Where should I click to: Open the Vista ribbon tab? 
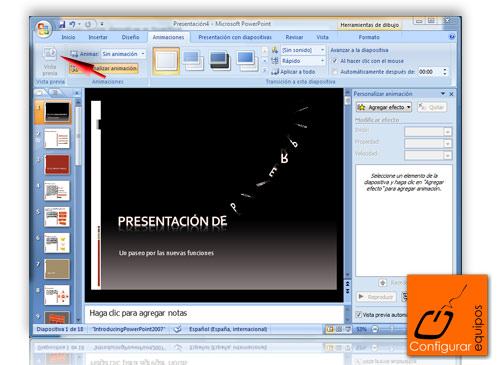coord(322,37)
